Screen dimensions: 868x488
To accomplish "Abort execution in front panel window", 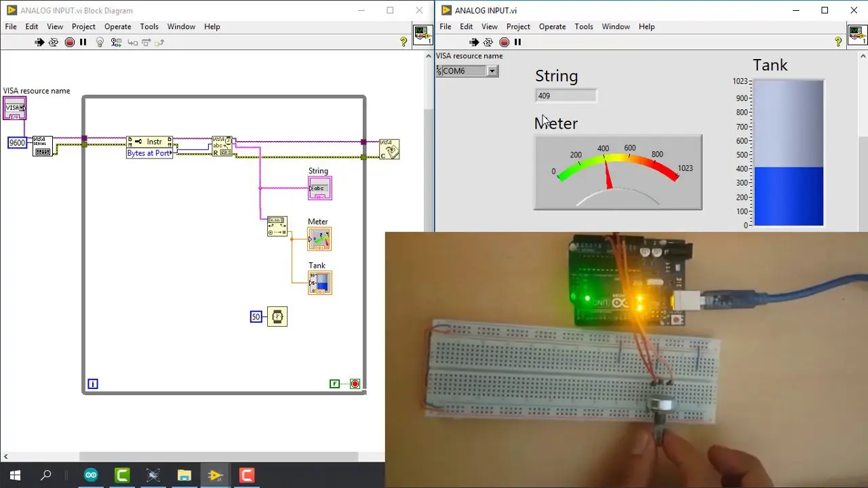I will click(x=504, y=42).
